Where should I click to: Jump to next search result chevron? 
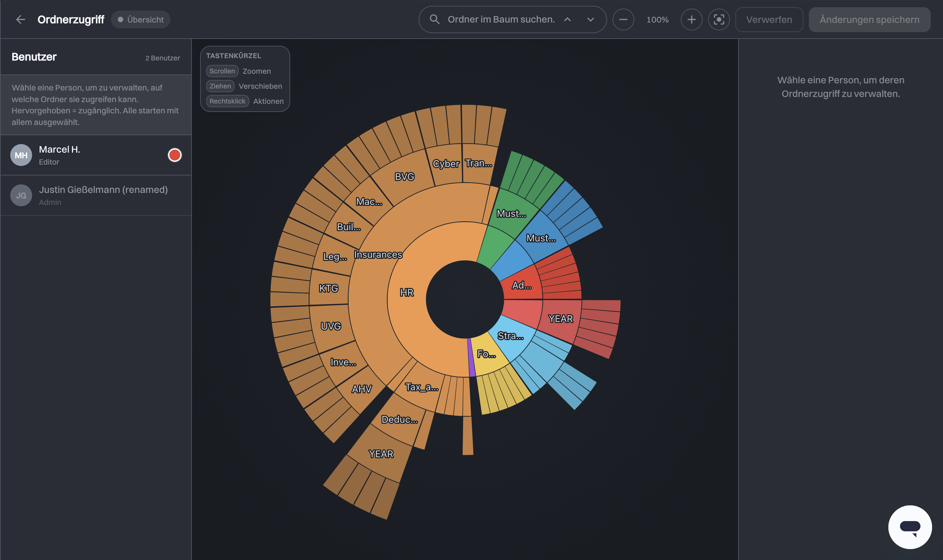click(590, 19)
